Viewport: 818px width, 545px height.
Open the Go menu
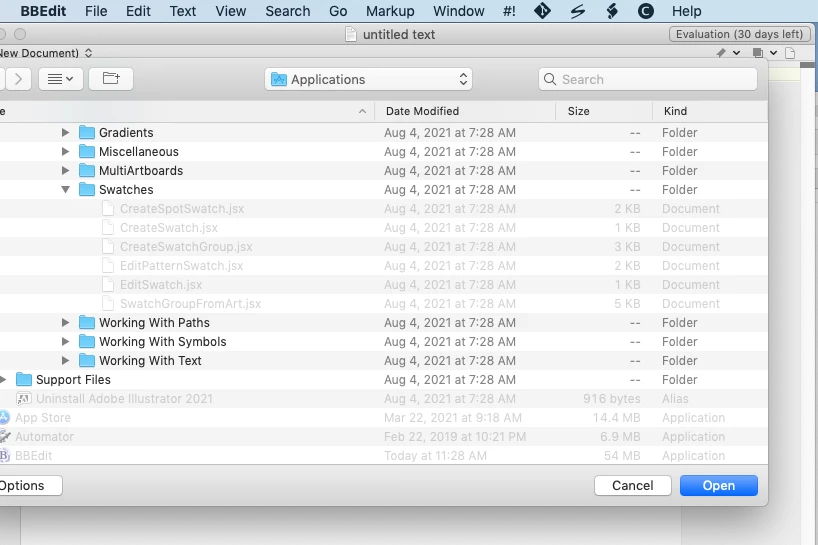click(x=338, y=11)
